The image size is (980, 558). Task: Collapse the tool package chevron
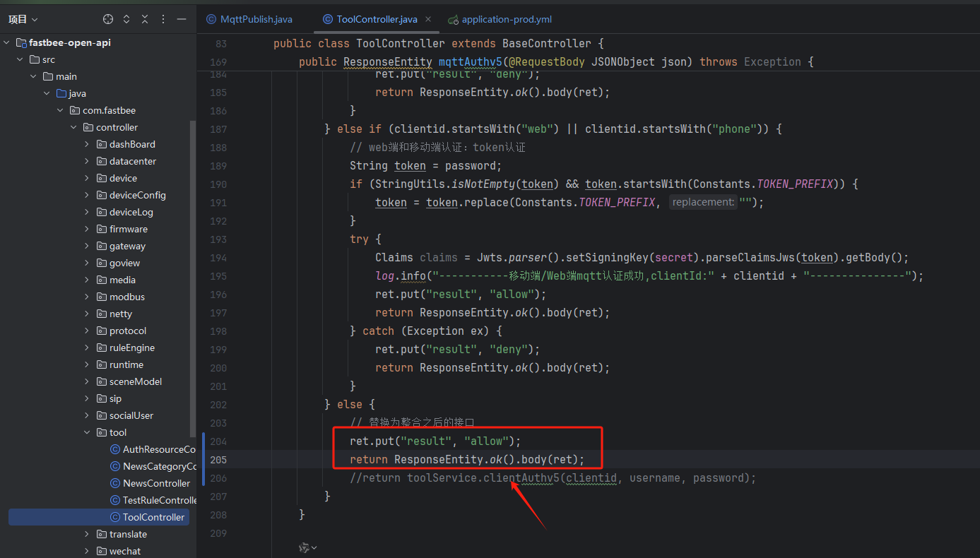(x=88, y=432)
